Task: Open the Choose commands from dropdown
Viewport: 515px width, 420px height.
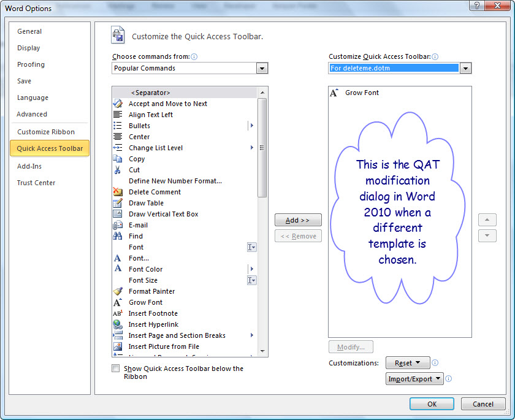Action: 262,68
